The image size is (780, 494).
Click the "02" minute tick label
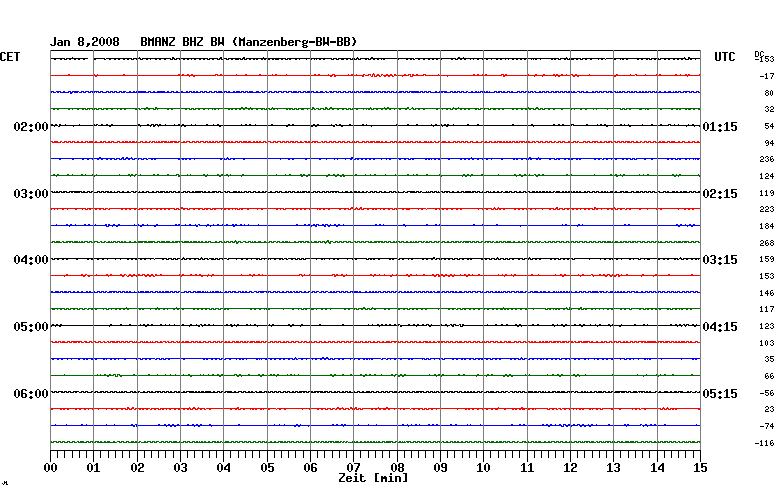click(137, 468)
